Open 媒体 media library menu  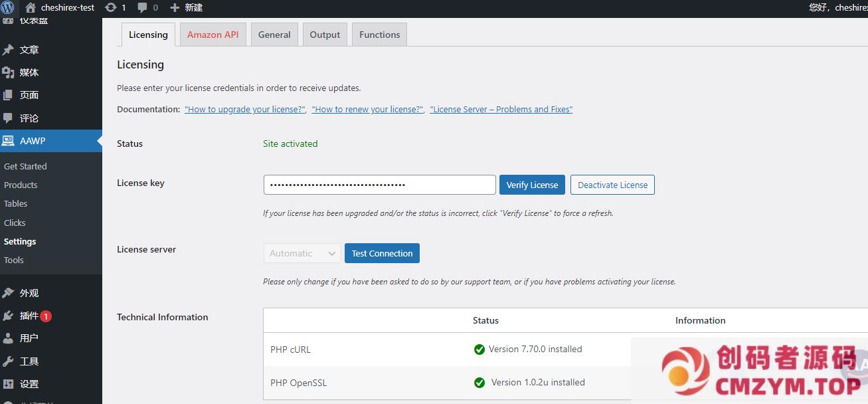click(29, 72)
